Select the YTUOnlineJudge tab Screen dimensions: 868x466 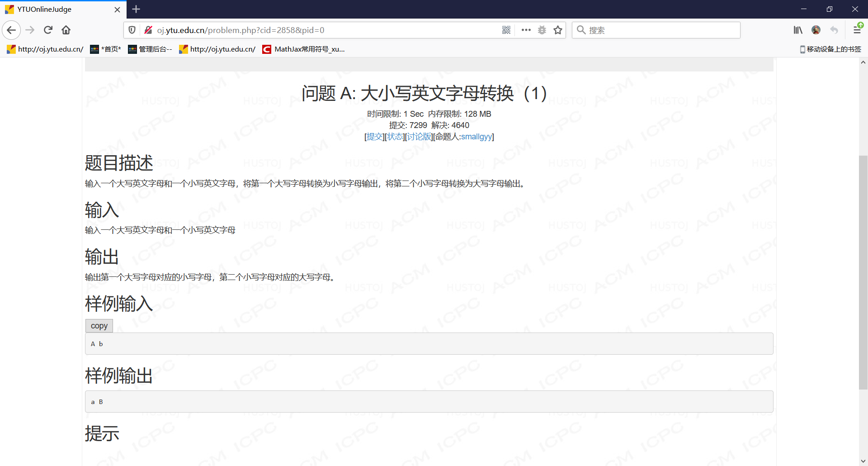[63, 10]
